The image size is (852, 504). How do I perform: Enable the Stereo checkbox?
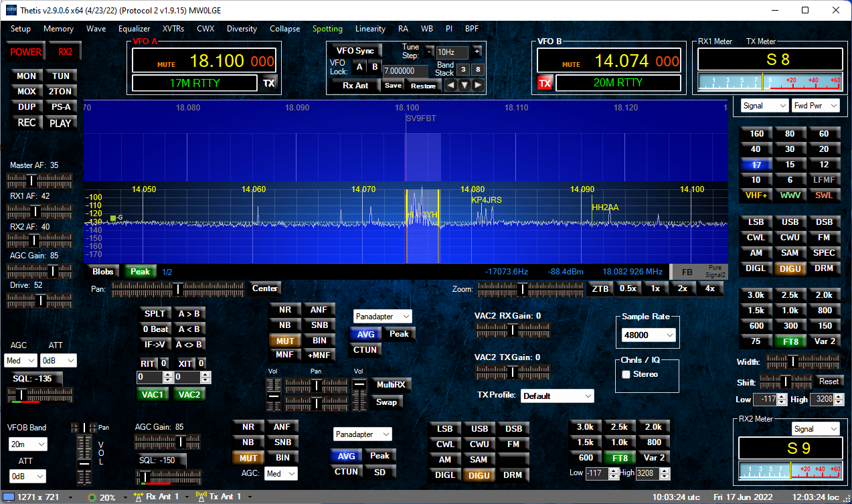coord(626,374)
